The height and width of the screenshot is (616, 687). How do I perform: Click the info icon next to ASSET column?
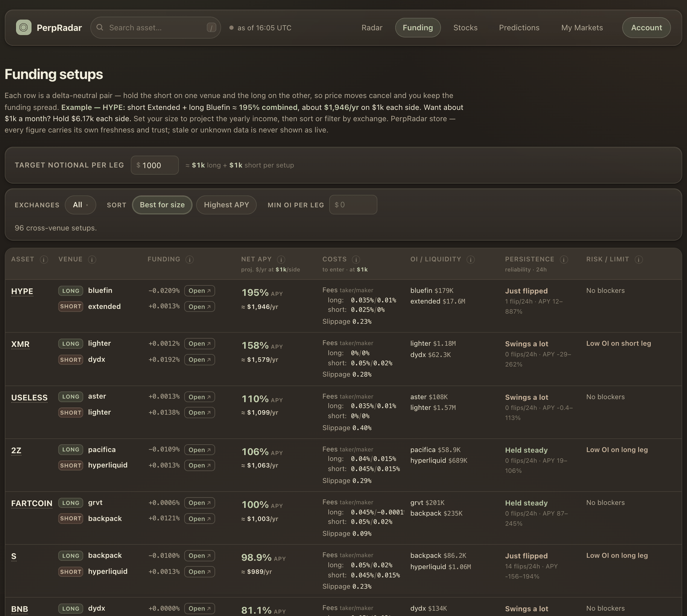coord(44,260)
